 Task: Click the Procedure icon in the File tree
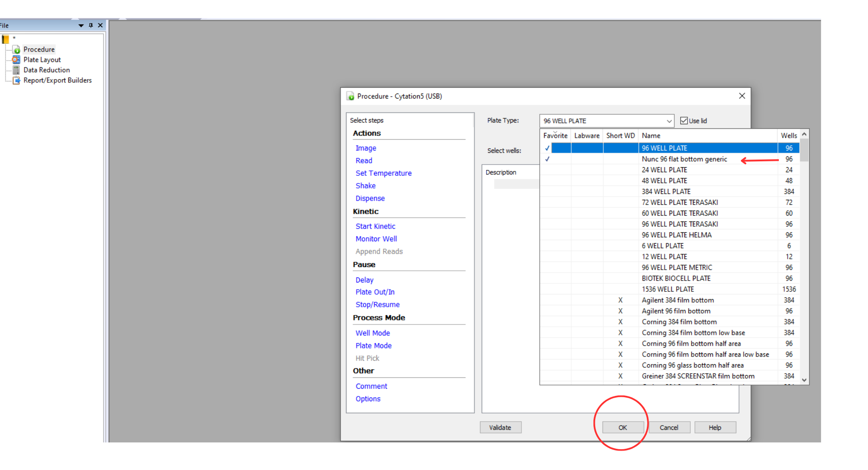click(x=16, y=49)
